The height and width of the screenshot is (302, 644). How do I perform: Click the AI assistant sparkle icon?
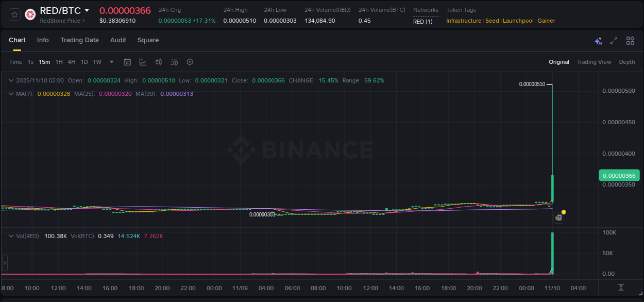tap(598, 41)
